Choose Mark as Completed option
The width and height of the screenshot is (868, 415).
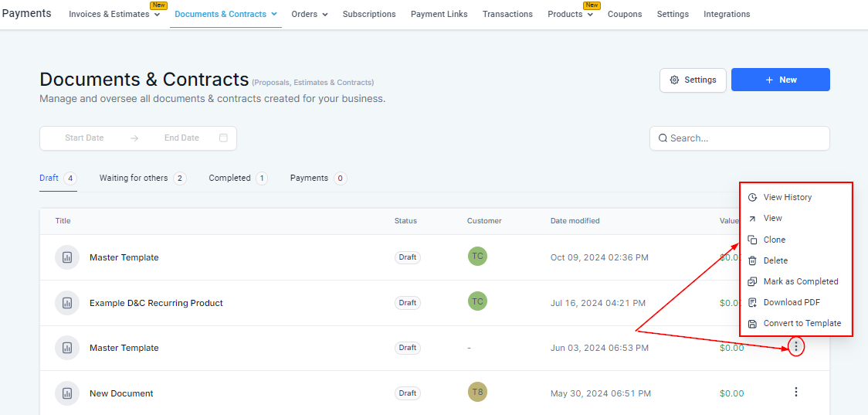click(800, 281)
